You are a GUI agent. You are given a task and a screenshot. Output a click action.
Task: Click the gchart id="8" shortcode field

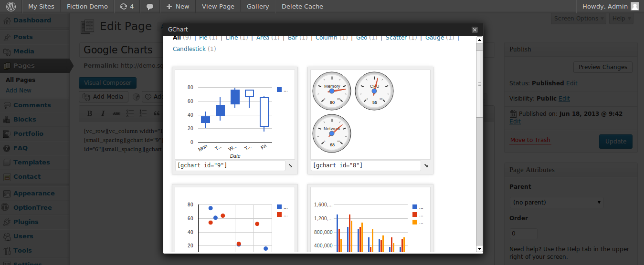[365, 165]
